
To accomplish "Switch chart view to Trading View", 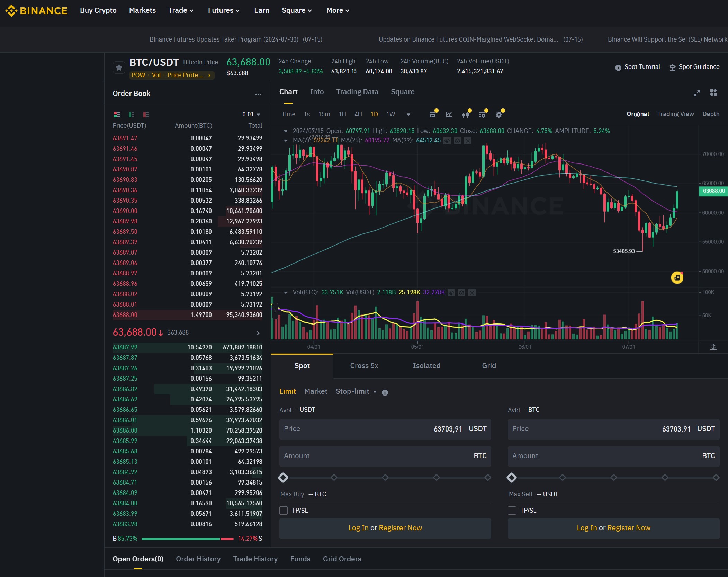I will click(x=675, y=114).
